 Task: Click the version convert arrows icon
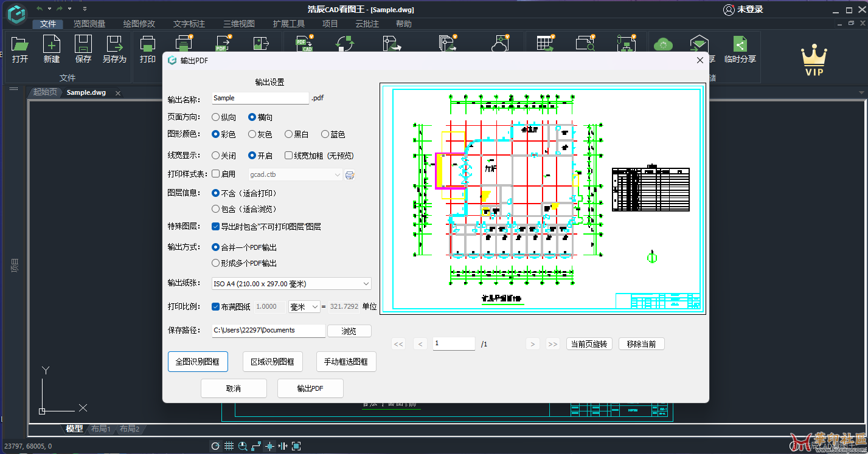pyautogui.click(x=344, y=43)
